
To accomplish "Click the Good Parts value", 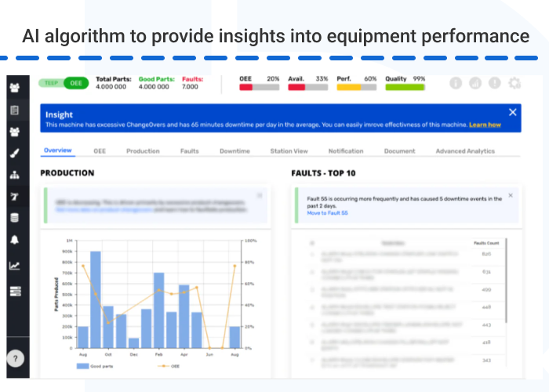I will point(154,87).
